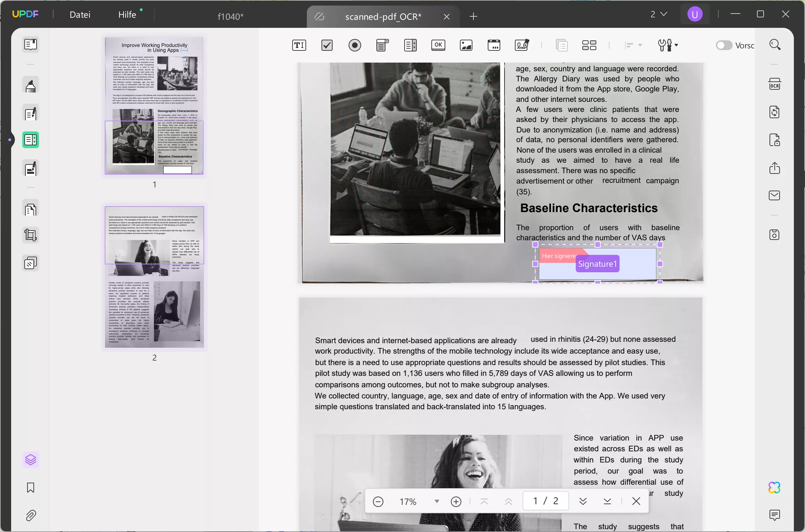This screenshot has width=805, height=532.
Task: Open a new tab with the plus button
Action: point(473,16)
